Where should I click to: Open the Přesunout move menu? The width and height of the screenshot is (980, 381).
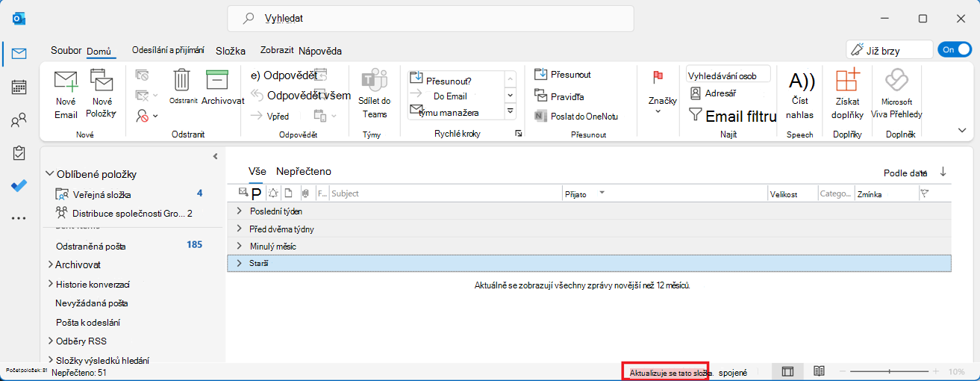point(563,74)
